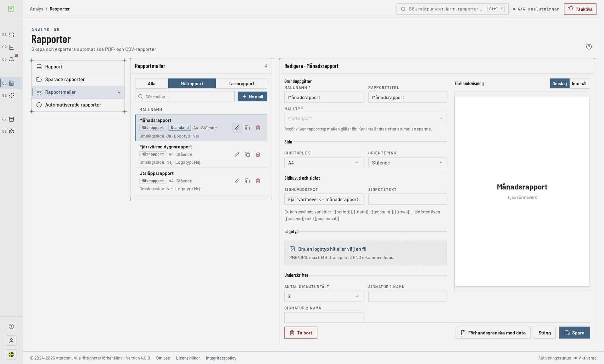Delete the Månadsrapport template with trash icon
Image resolution: width=604 pixels, height=364 pixels.
click(x=258, y=128)
